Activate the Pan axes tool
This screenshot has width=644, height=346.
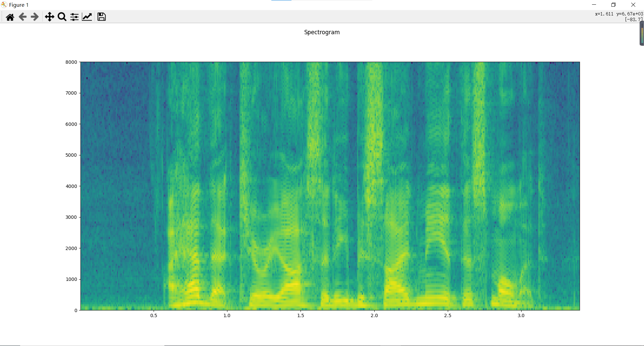tap(50, 17)
